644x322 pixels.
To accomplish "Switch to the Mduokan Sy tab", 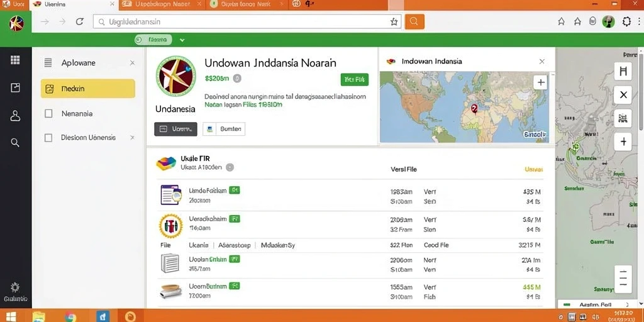I will pos(278,245).
